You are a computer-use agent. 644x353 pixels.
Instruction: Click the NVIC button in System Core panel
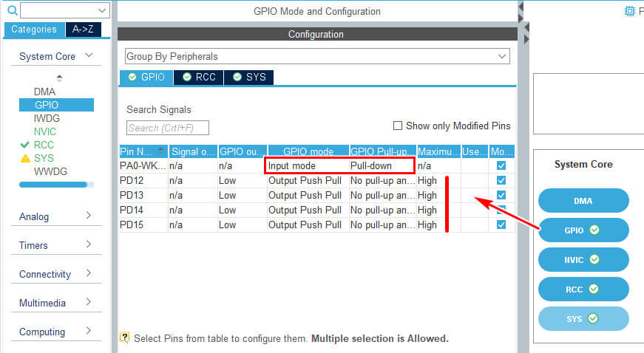pos(583,259)
